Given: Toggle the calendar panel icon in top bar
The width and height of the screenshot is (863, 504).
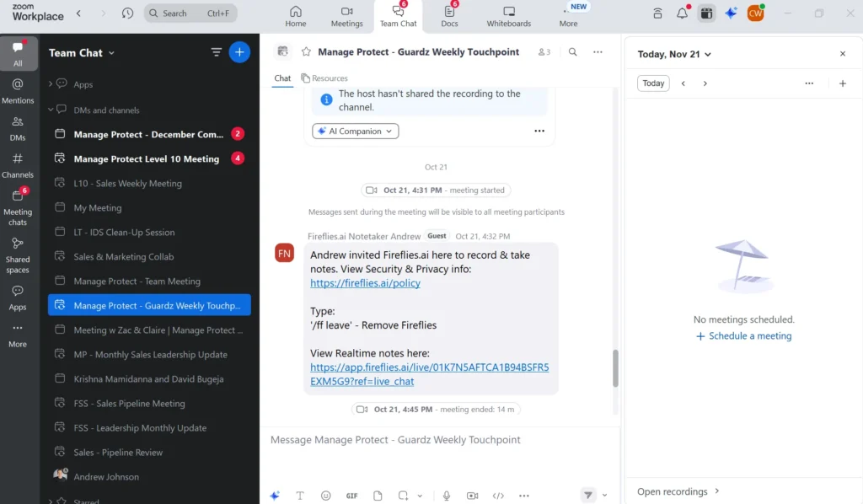Looking at the screenshot, I should pos(706,13).
